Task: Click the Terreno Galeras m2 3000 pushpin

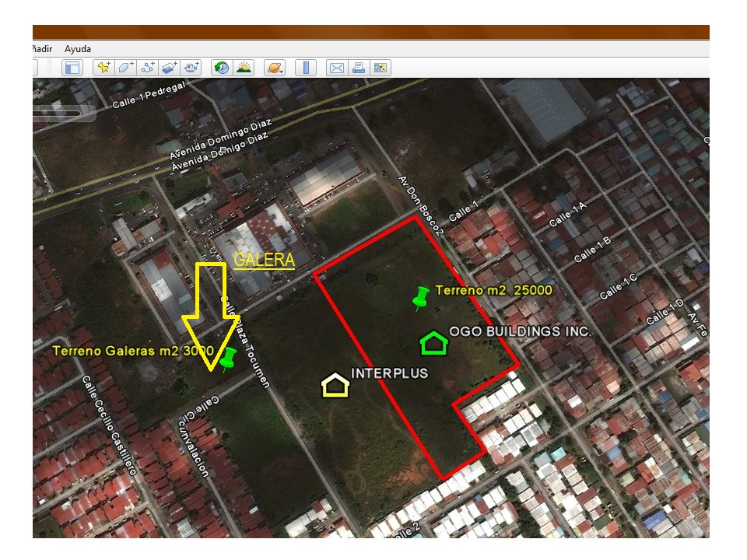Action: click(x=227, y=359)
